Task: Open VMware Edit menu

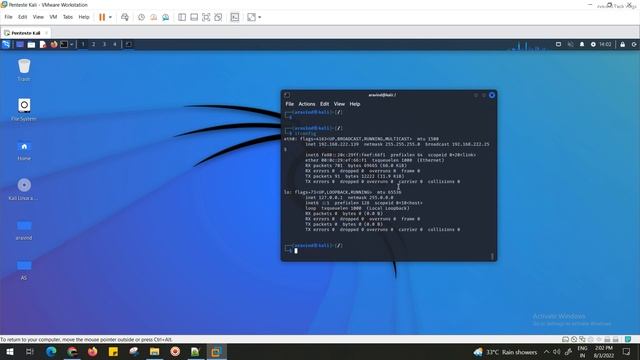Action: click(x=22, y=17)
